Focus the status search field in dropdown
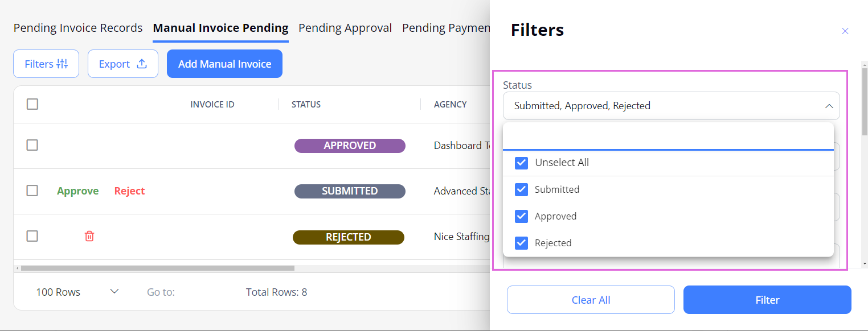This screenshot has height=331, width=868. tap(668, 138)
